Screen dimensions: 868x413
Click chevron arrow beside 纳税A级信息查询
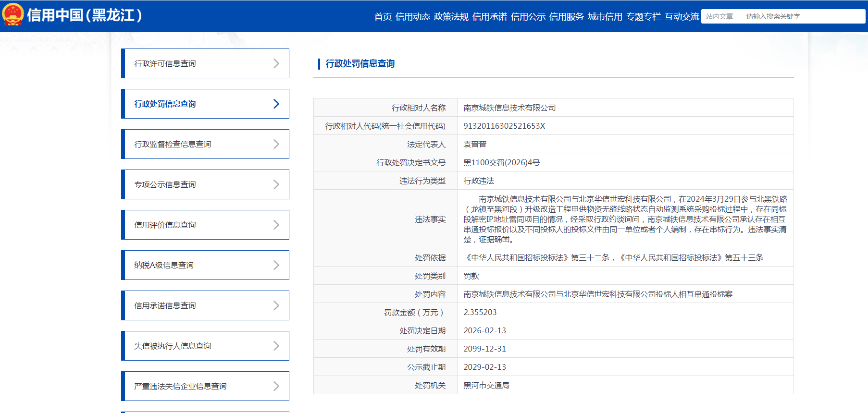pos(276,265)
